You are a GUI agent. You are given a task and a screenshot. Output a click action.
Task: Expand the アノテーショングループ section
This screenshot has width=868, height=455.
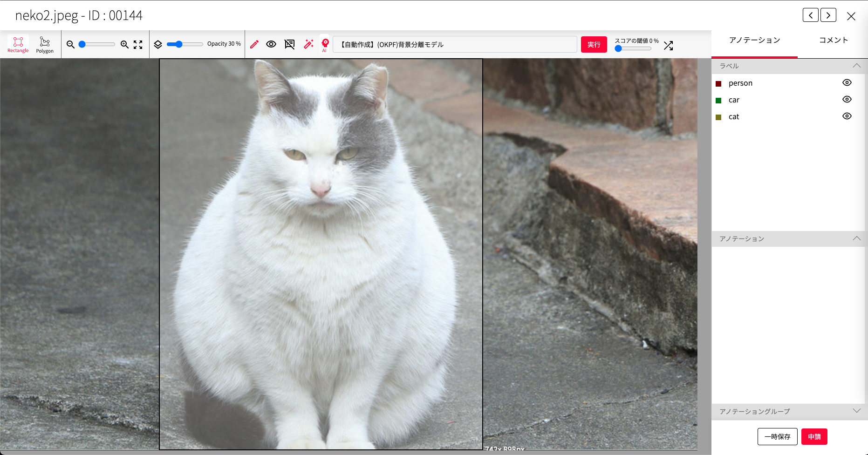pyautogui.click(x=856, y=411)
